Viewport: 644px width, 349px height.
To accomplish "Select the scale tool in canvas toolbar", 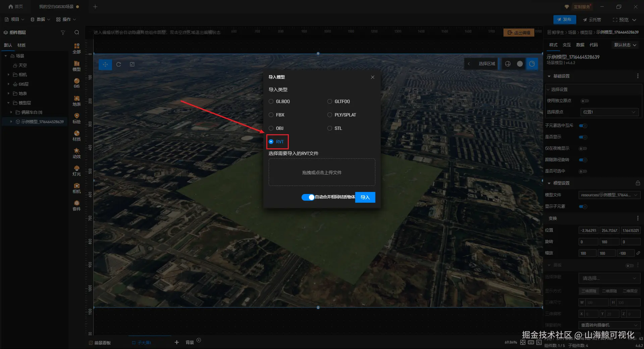I will pyautogui.click(x=132, y=64).
